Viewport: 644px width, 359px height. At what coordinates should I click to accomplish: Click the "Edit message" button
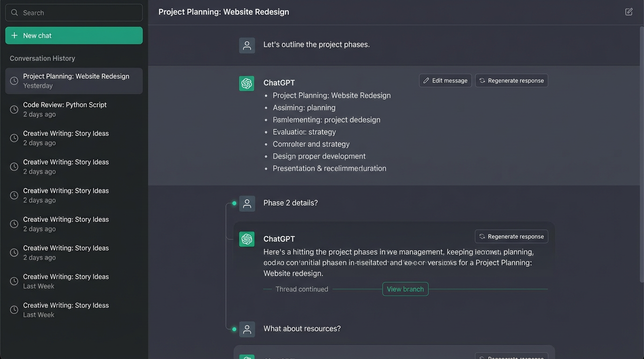(x=445, y=80)
